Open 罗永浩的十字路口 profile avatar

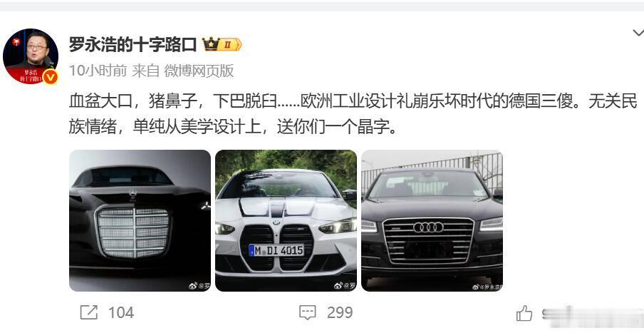[x=31, y=56]
